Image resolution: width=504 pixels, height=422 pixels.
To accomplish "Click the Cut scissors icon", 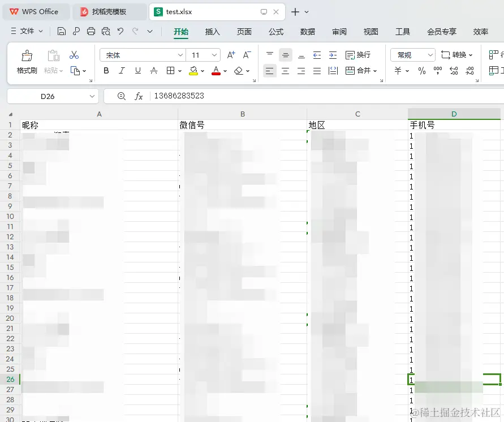I will (x=74, y=55).
